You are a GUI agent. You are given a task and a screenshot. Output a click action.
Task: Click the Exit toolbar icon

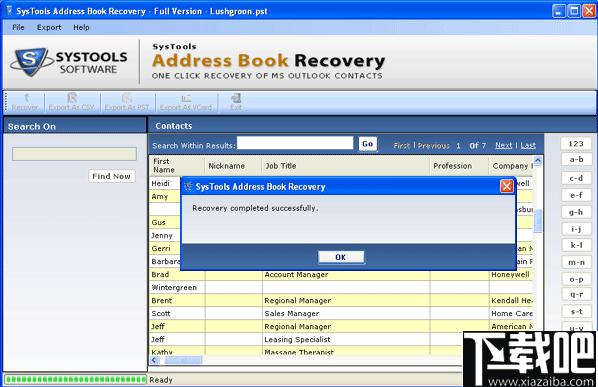(x=236, y=103)
